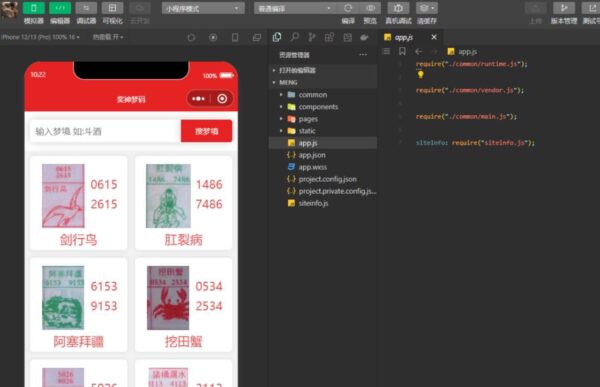Open the 剑行鸟 card image
The image size is (600, 387).
(x=63, y=196)
